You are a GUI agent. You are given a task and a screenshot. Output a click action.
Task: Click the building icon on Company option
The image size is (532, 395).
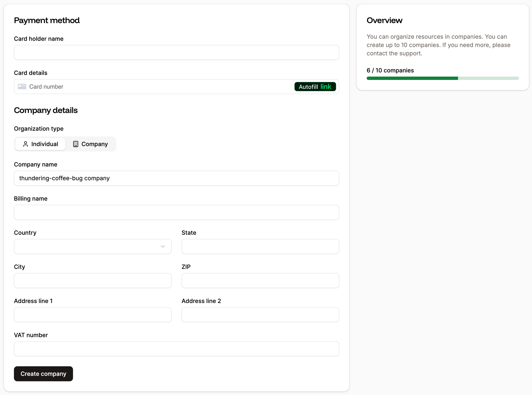(75, 144)
